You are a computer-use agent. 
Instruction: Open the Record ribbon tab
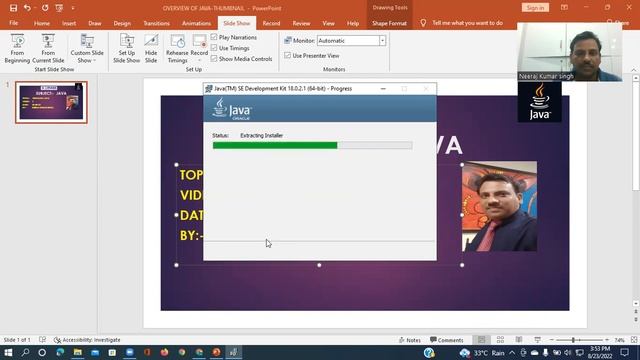click(271, 23)
